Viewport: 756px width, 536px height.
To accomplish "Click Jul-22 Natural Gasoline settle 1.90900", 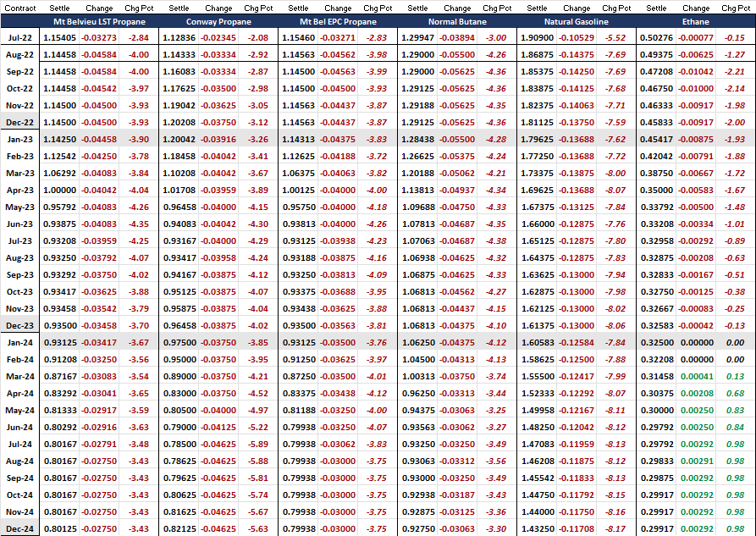I will click(x=537, y=37).
